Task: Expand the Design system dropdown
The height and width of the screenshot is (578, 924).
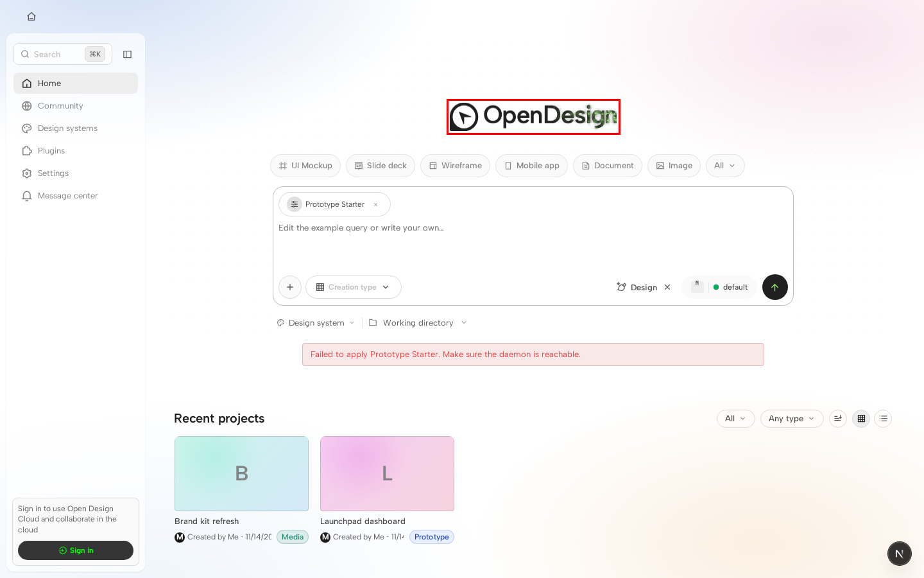Action: tap(316, 323)
